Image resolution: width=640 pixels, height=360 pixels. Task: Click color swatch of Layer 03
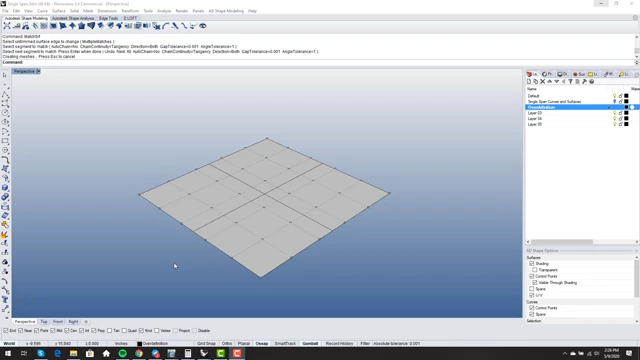pos(627,113)
